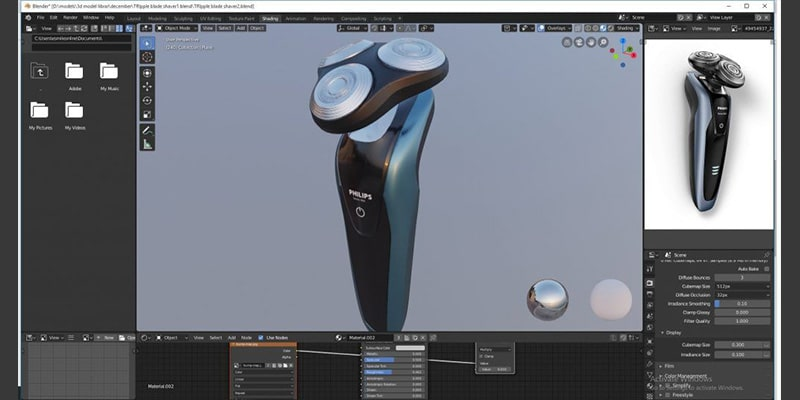Switch to rendered viewport shading mode
The width and height of the screenshot is (800, 400).
point(611,29)
